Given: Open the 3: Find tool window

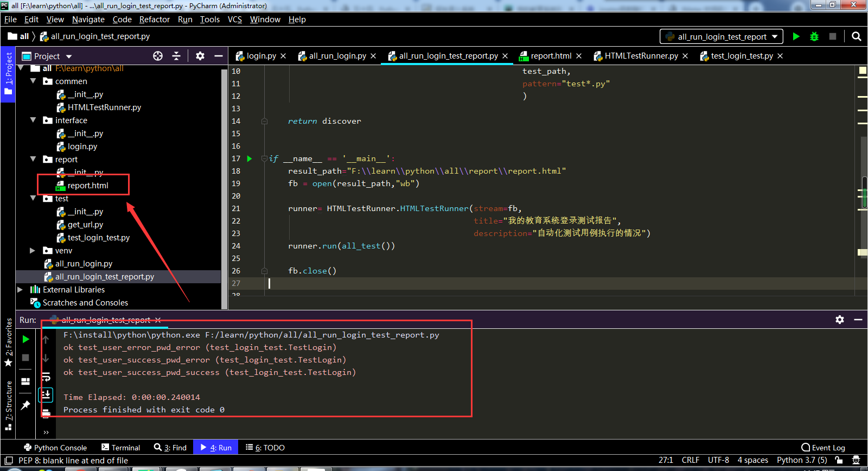Looking at the screenshot, I should 170,448.
